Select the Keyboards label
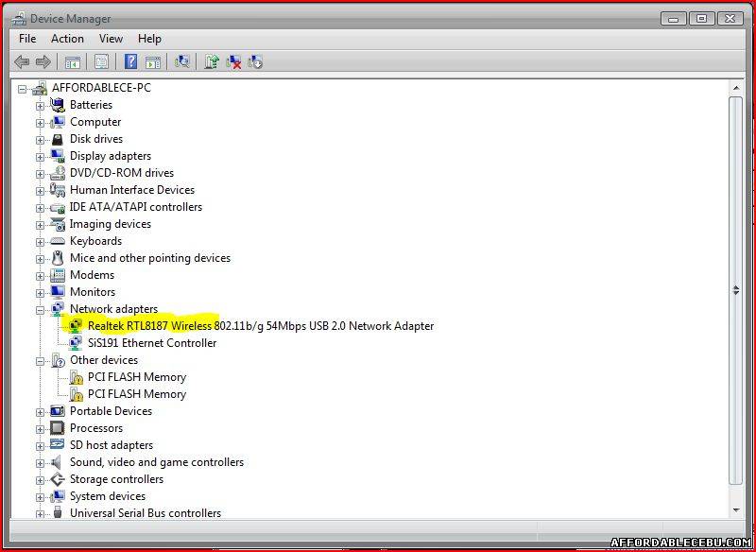 click(x=96, y=241)
